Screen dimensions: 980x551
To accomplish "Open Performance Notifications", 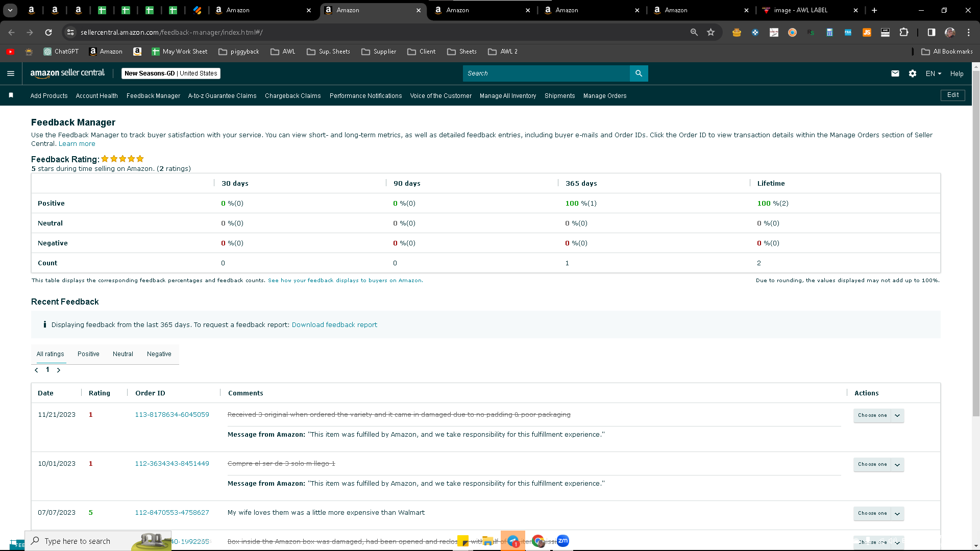I will pyautogui.click(x=366, y=95).
